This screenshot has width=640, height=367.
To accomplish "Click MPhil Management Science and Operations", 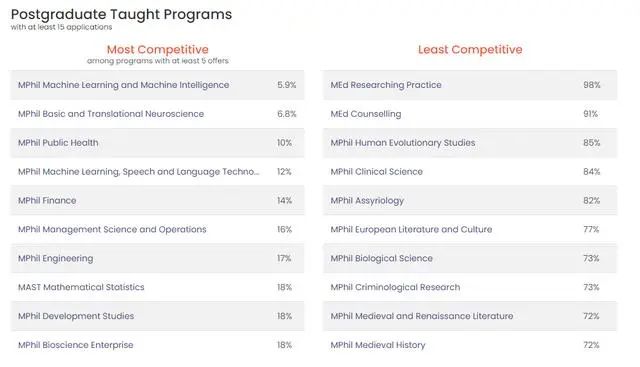I will 112,229.
